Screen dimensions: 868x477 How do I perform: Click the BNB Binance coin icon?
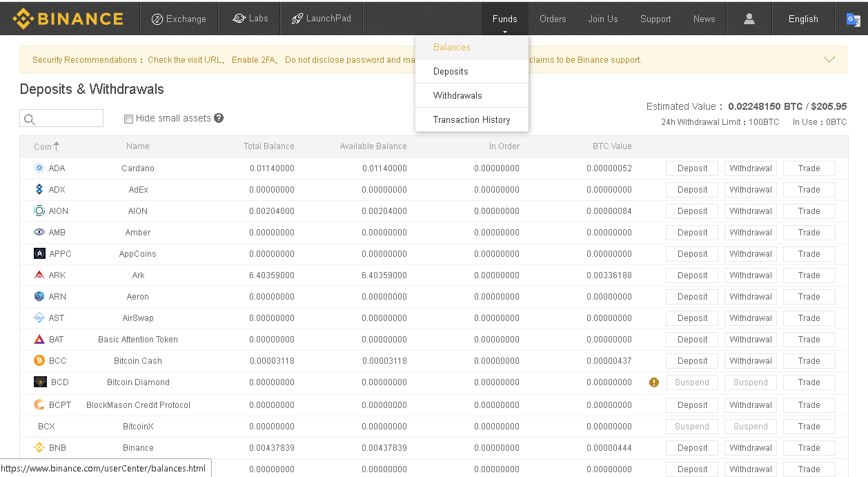pyautogui.click(x=39, y=447)
